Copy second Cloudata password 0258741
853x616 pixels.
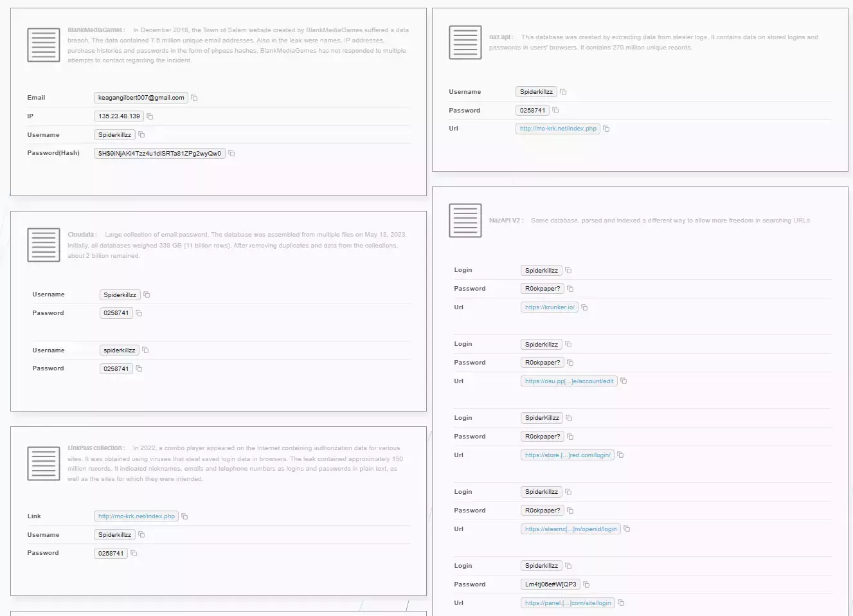pyautogui.click(x=139, y=369)
